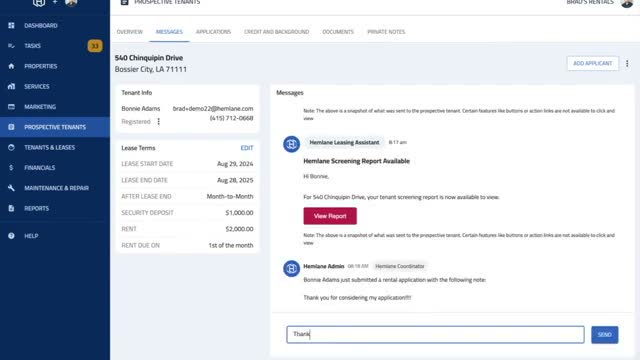This screenshot has width=640, height=360.
Task: Click the Tenants & Leases icon
Action: (x=11, y=147)
